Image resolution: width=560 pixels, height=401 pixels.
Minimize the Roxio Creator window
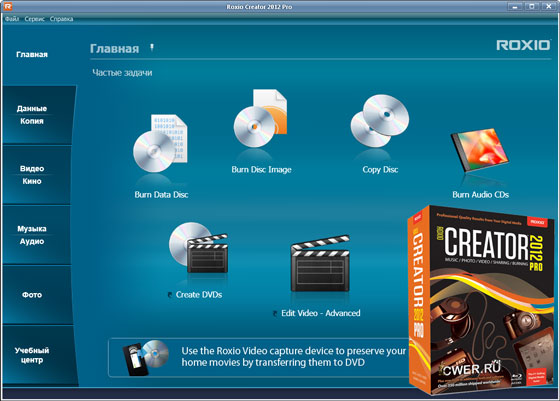tap(515, 6)
